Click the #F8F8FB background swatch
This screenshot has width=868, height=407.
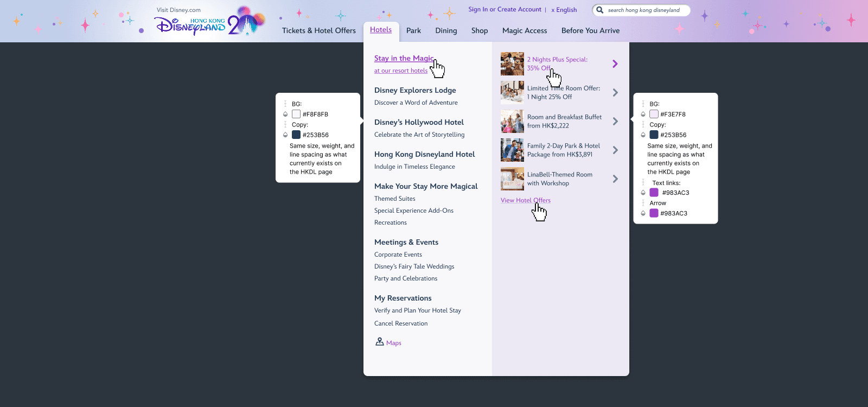click(296, 114)
